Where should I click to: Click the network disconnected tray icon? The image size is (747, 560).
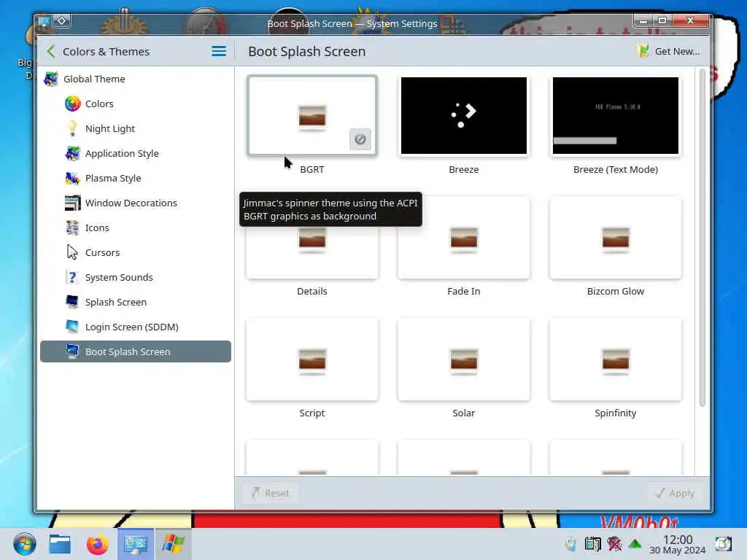[x=614, y=543]
